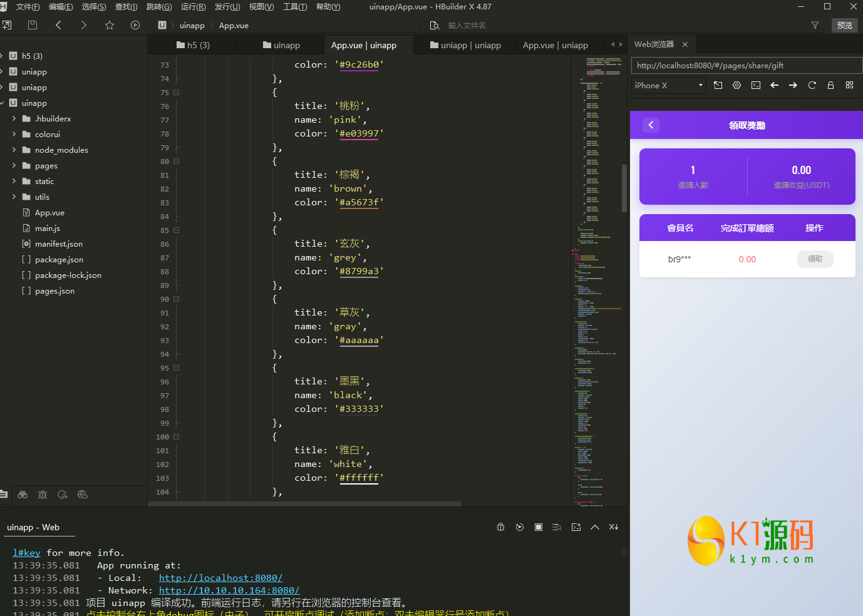
Task: Click the save file icon in toolbar
Action: pos(33,25)
